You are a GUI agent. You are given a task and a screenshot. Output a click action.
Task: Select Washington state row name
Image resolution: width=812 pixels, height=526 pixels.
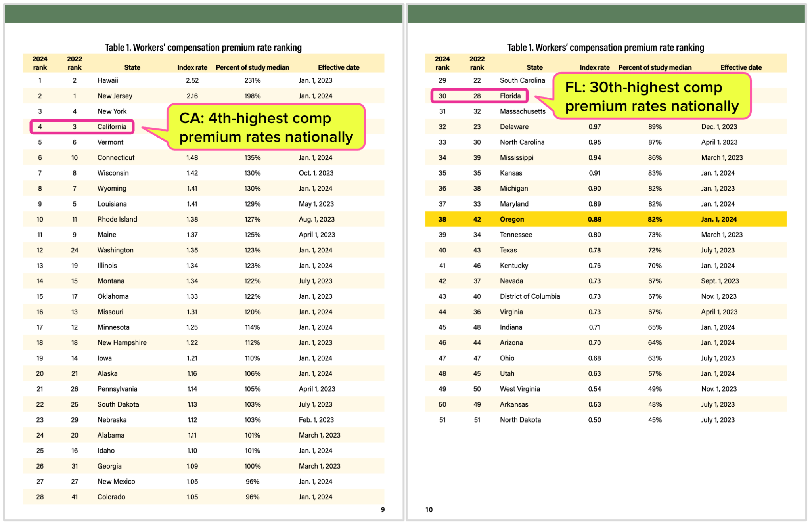[115, 250]
